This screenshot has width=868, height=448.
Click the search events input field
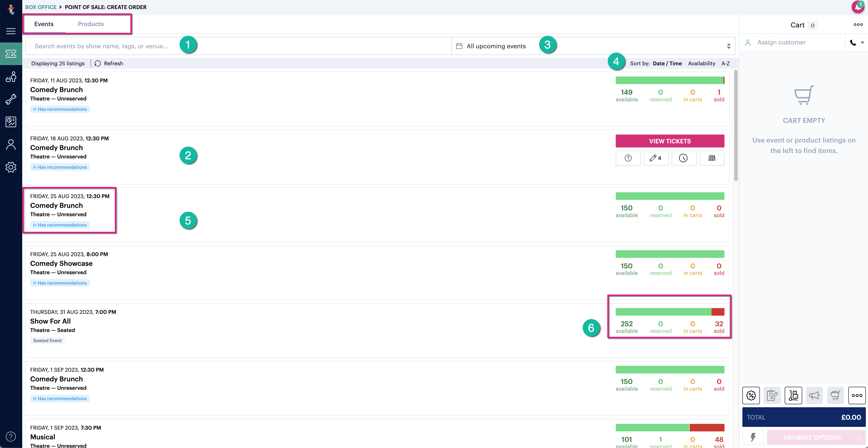[238, 46]
